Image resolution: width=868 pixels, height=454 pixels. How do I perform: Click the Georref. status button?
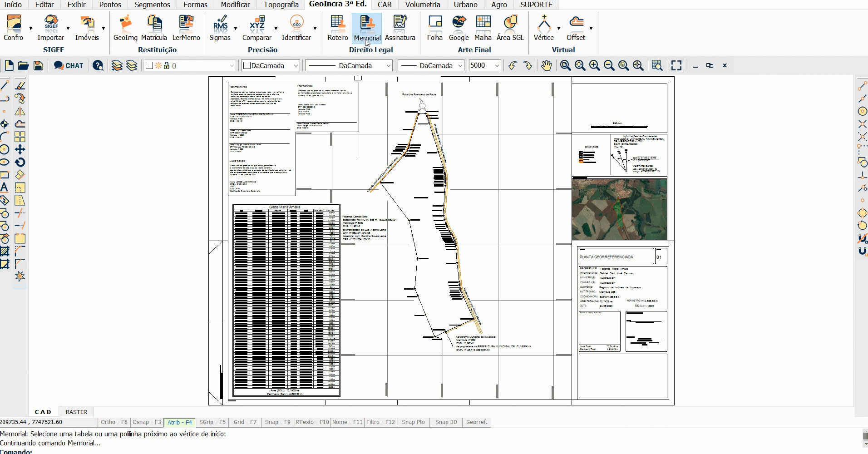476,422
